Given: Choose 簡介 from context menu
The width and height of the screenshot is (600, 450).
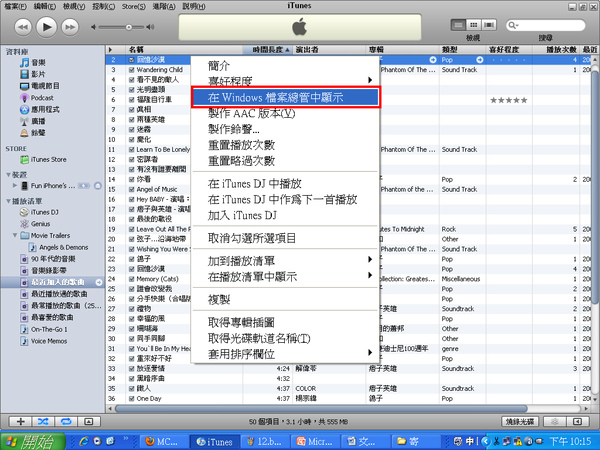Looking at the screenshot, I should (x=285, y=65).
